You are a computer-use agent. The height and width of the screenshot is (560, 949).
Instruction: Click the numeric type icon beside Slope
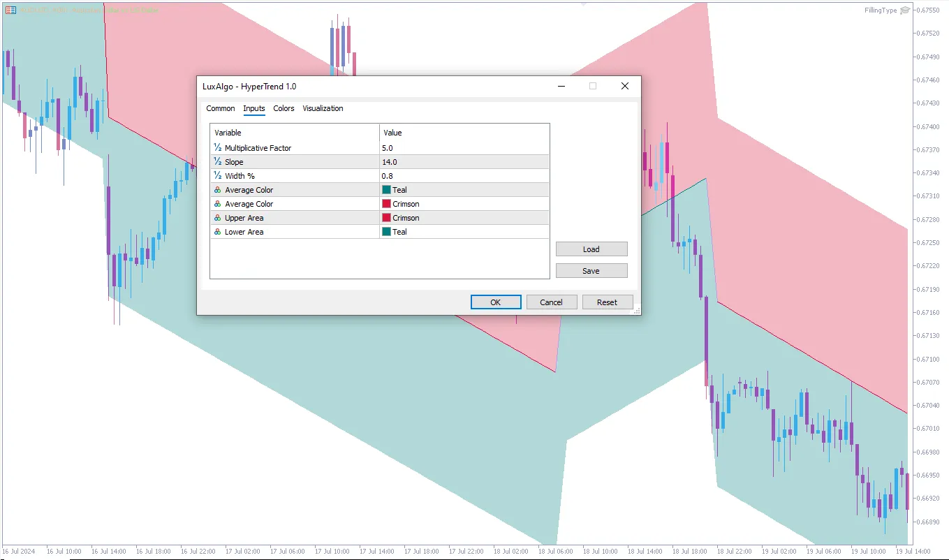point(218,162)
